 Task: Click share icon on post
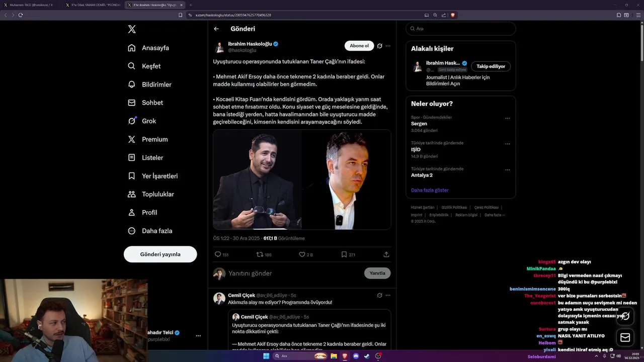[x=386, y=254]
